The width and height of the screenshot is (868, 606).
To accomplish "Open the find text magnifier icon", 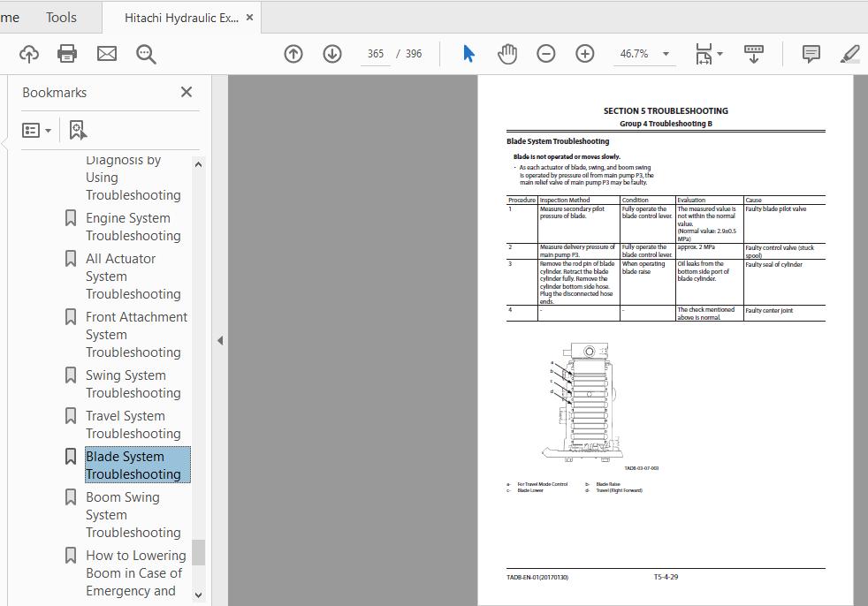I will (x=146, y=54).
